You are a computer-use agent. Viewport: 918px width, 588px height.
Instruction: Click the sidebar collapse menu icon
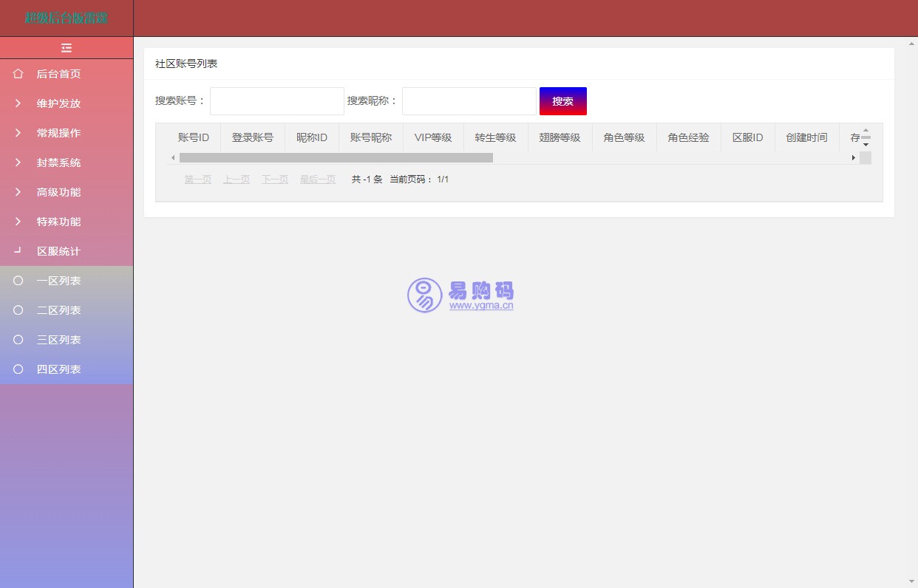[67, 48]
